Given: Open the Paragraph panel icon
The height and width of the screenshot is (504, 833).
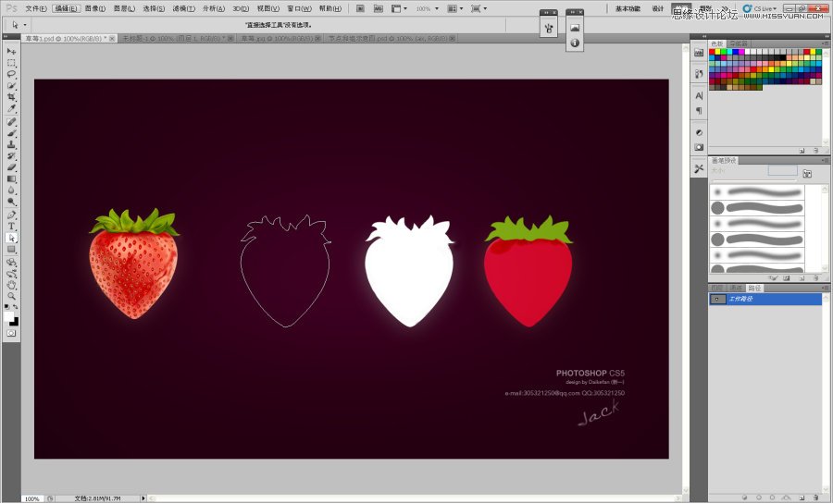Looking at the screenshot, I should (699, 111).
